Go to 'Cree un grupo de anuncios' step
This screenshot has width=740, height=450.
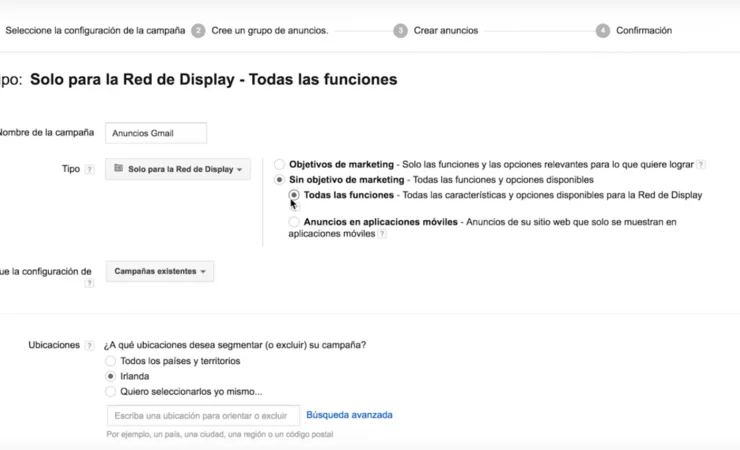coord(269,31)
